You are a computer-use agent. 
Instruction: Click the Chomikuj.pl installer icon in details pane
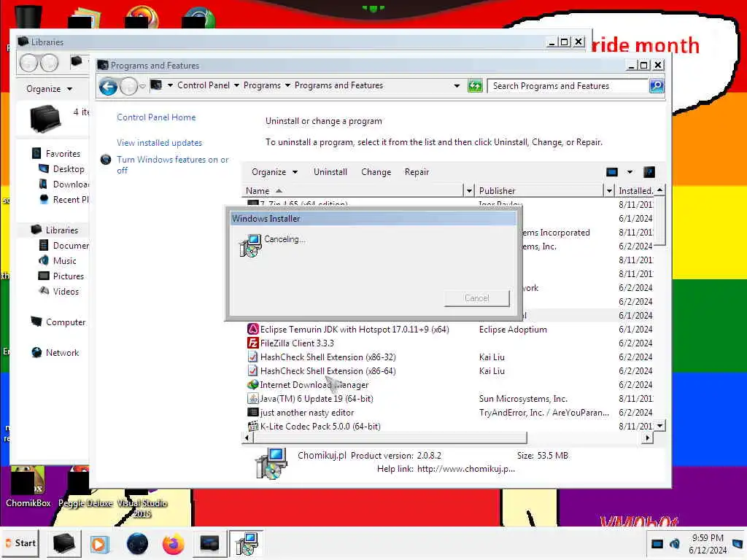click(271, 463)
